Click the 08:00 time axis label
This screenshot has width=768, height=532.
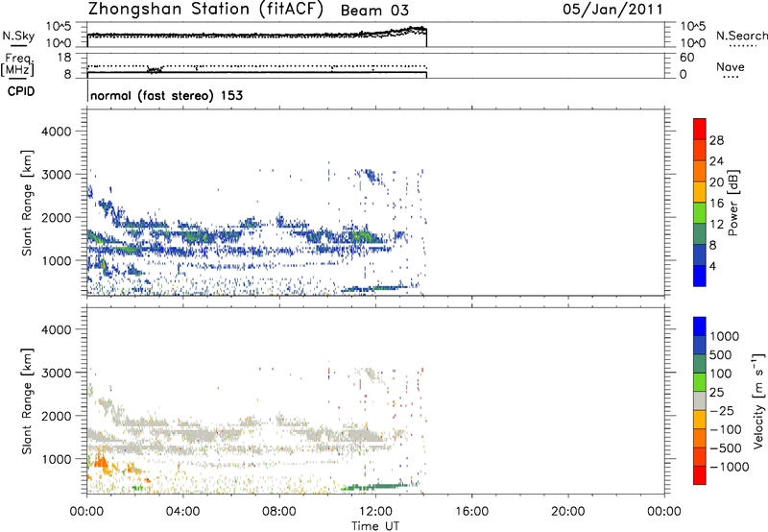[x=279, y=512]
